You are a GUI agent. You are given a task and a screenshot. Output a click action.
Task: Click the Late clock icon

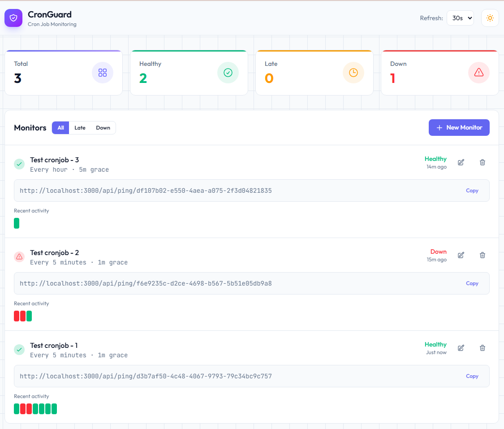353,72
